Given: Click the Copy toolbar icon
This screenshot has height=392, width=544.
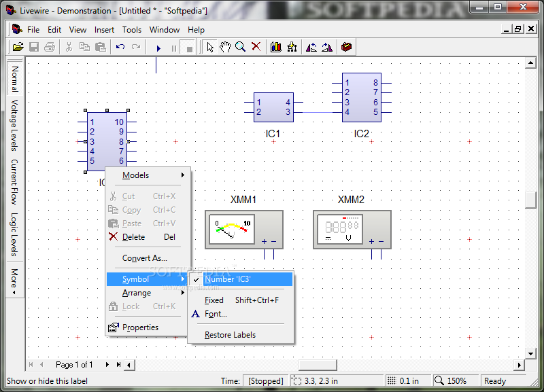Looking at the screenshot, I should pos(84,47).
